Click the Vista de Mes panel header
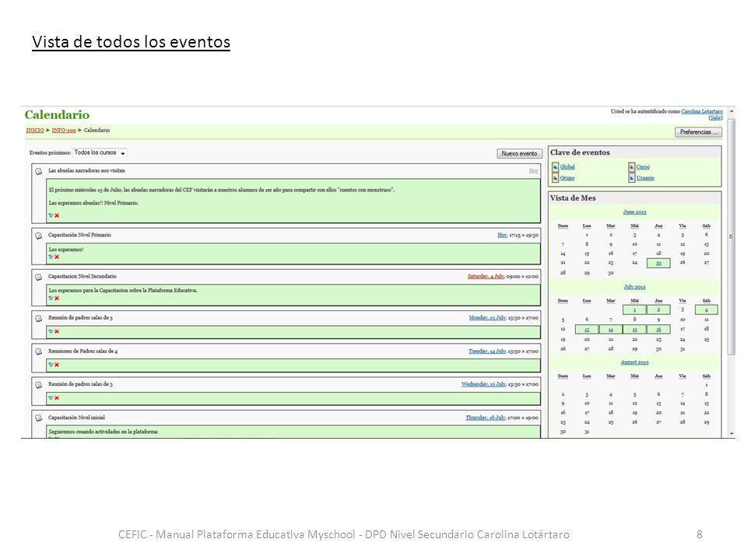Viewport: 747px width, 560px height. (x=635, y=198)
